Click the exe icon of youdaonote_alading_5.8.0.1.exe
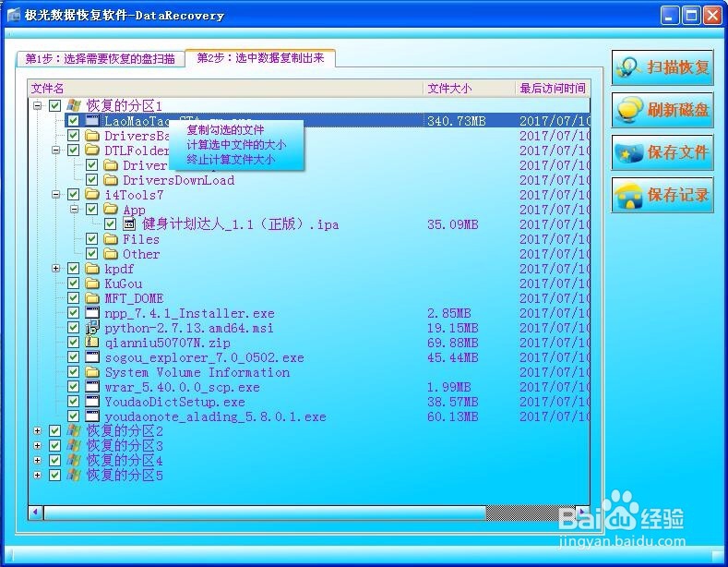 tap(92, 416)
